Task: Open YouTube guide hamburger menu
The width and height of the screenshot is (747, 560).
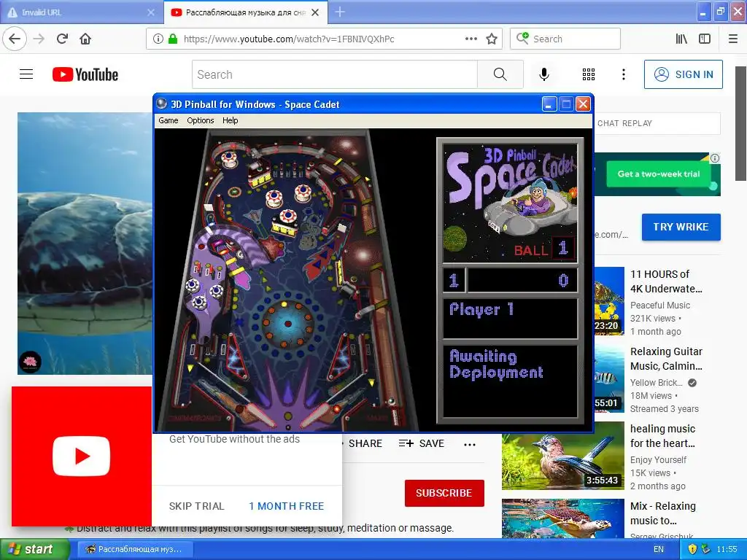Action: pos(26,74)
